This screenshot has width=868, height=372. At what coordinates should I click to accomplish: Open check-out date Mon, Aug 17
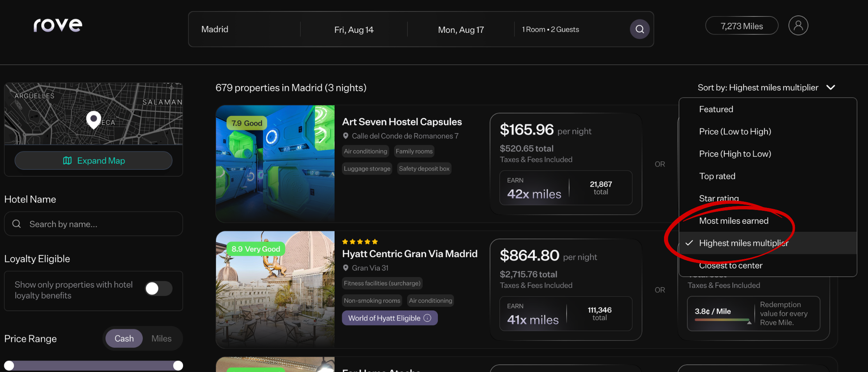point(461,30)
